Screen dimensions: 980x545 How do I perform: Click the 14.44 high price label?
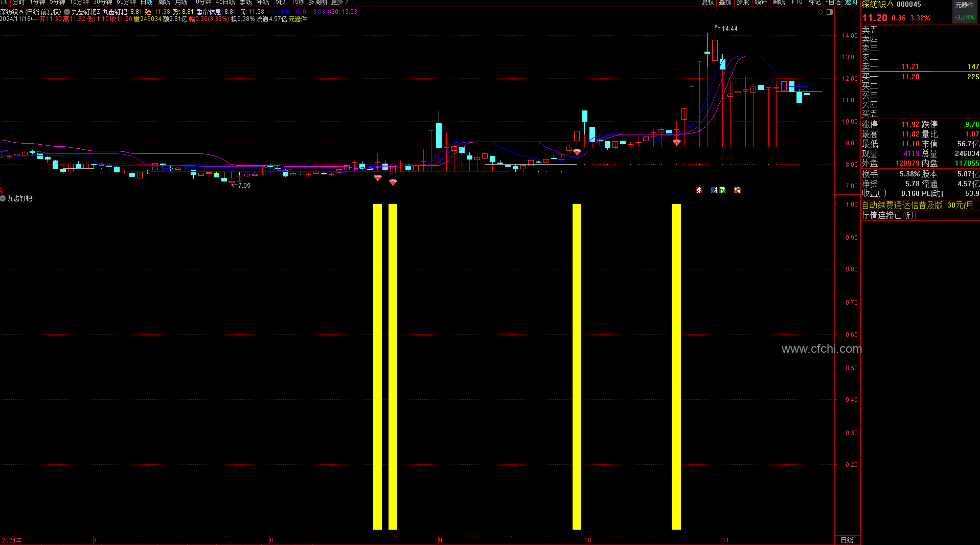[x=730, y=29]
